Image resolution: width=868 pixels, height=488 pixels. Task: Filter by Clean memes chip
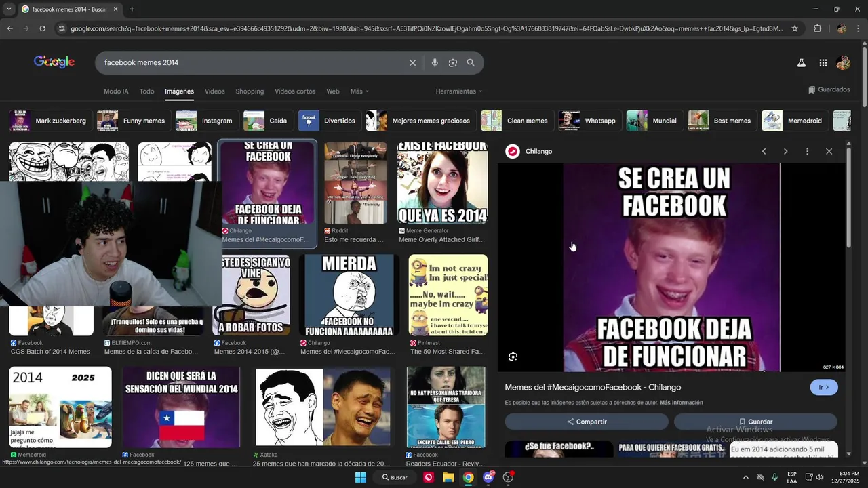517,121
